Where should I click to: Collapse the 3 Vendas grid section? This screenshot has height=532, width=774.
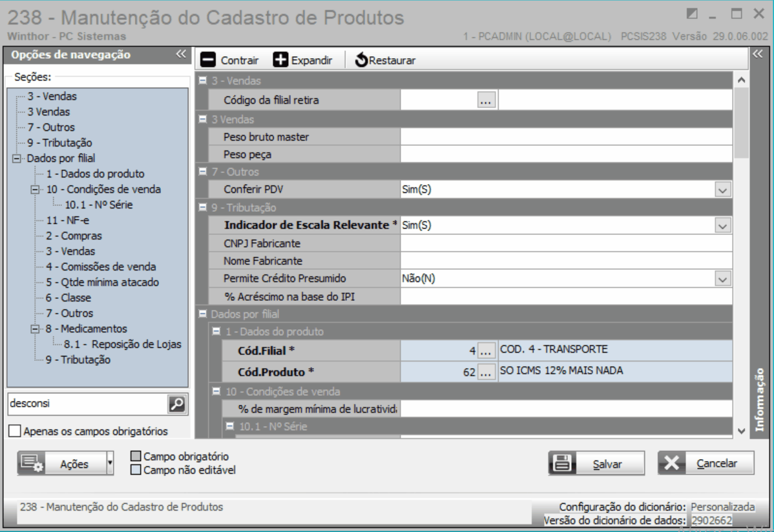(202, 119)
